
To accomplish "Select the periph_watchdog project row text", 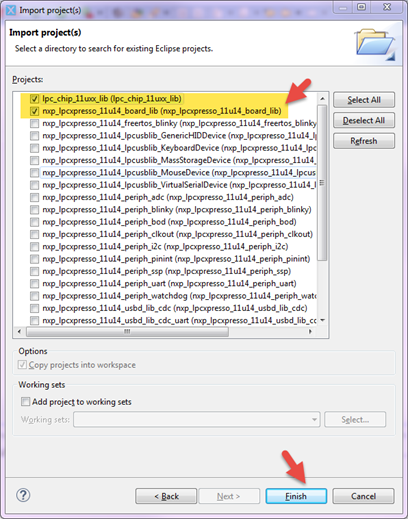I will pos(179,296).
